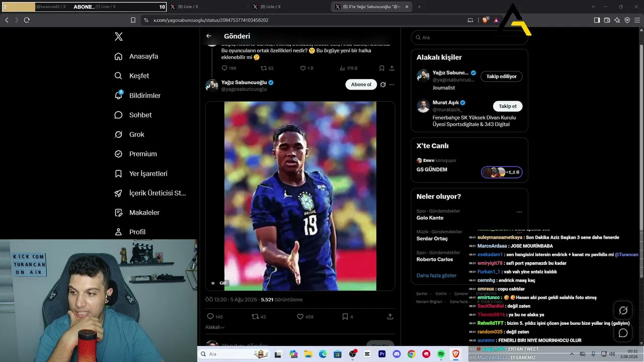Open Bildirimler notifications
The width and height of the screenshot is (644, 362).
[x=138, y=96]
